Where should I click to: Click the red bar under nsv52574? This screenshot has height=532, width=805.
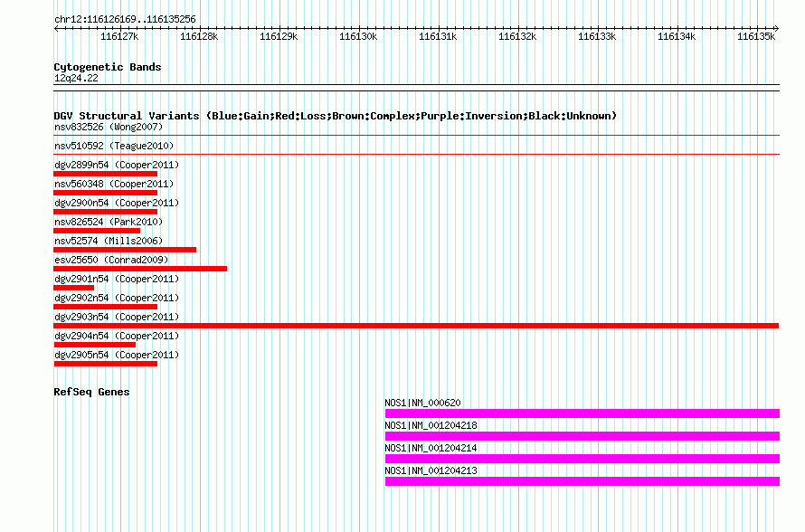pyautogui.click(x=125, y=250)
